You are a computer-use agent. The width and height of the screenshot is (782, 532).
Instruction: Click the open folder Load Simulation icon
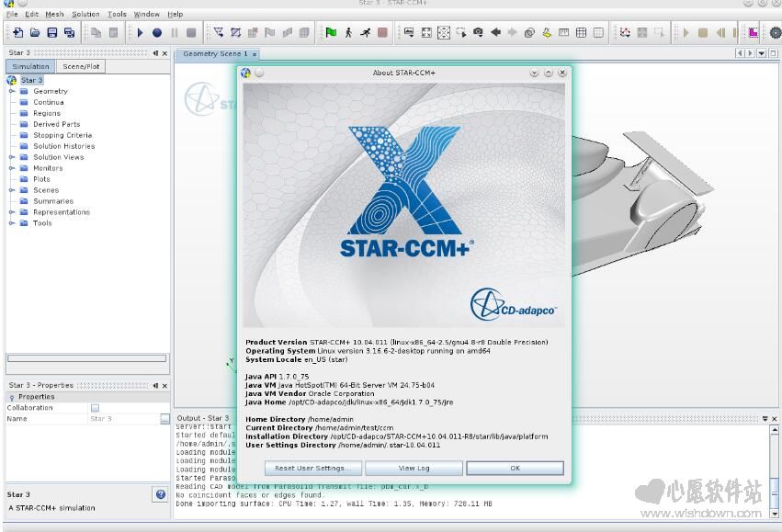35,33
